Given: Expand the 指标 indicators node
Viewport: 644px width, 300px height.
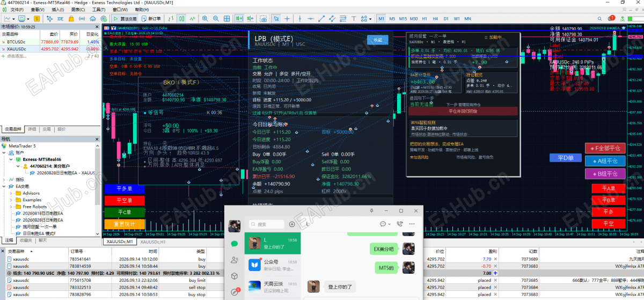Looking at the screenshot, I should coord(5,180).
